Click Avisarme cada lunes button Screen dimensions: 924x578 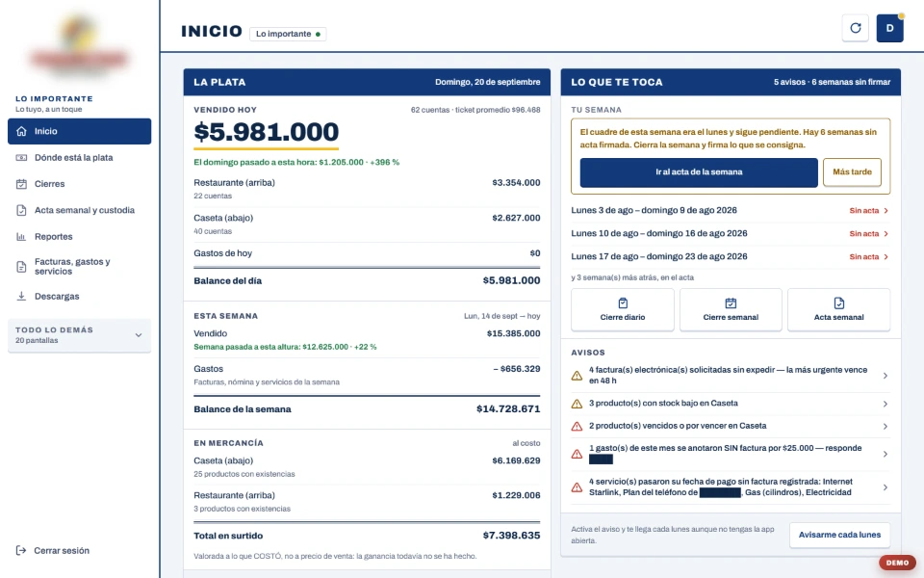tap(839, 535)
